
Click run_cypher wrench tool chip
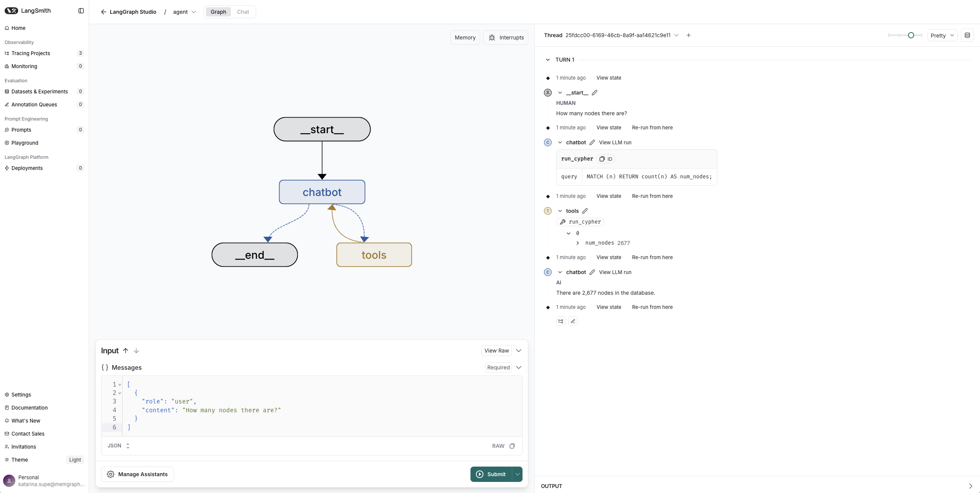tap(580, 222)
